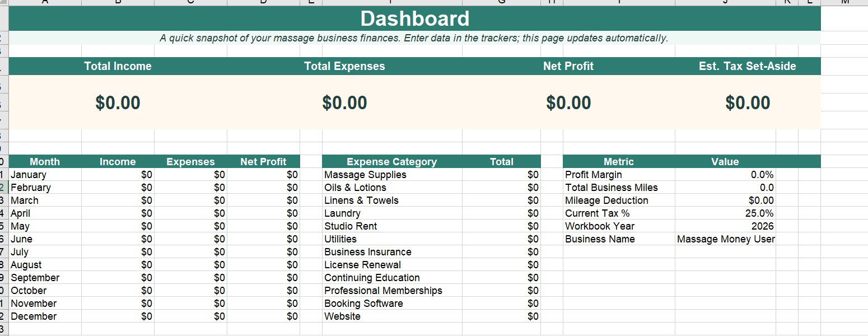868x336 pixels.
Task: Click the Value column header
Action: click(x=725, y=162)
